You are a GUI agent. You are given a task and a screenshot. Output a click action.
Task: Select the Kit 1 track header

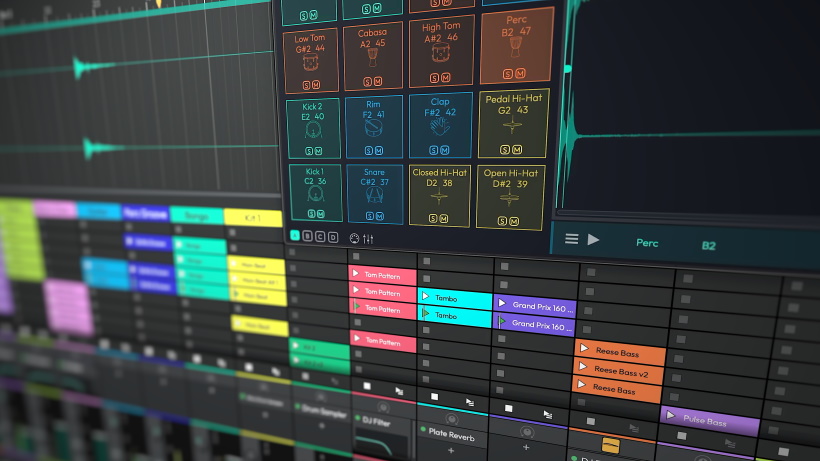tap(253, 217)
